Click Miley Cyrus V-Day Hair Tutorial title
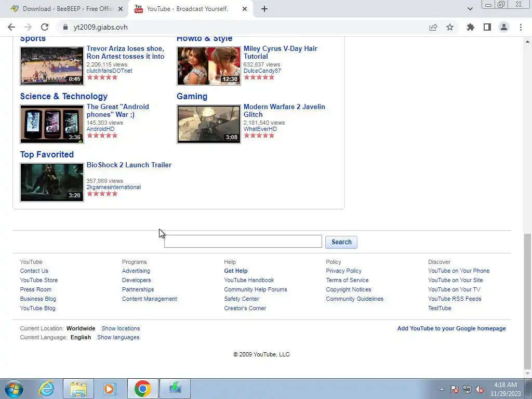 click(x=280, y=52)
